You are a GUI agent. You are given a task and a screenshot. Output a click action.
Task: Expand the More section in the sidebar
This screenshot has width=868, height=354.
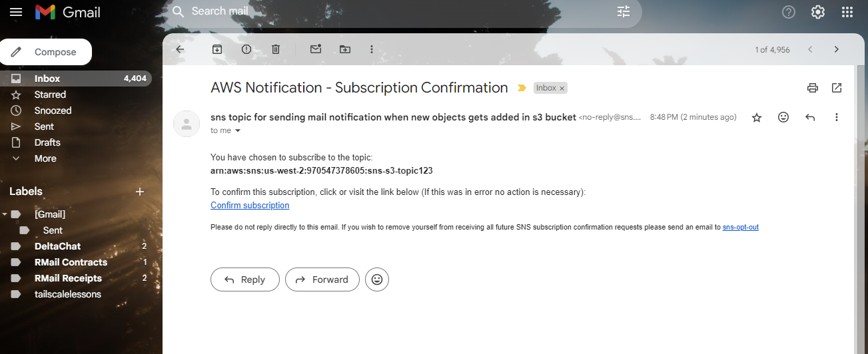click(x=45, y=158)
